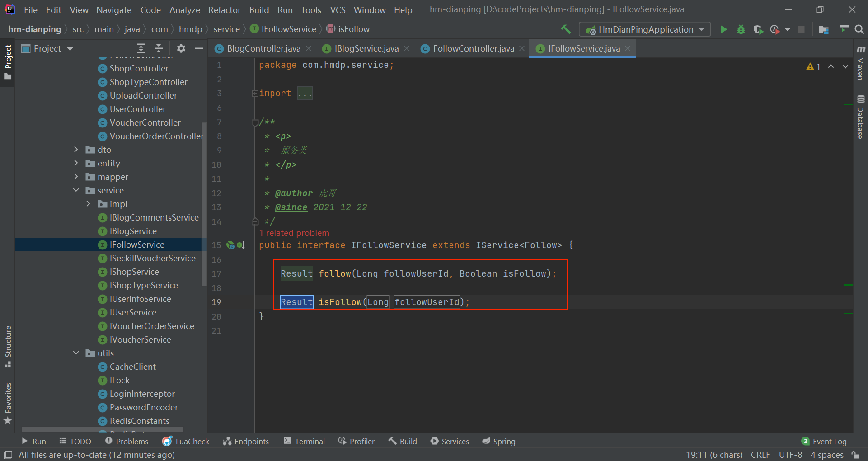Click the profiler run icon
The image size is (868, 461).
[775, 29]
